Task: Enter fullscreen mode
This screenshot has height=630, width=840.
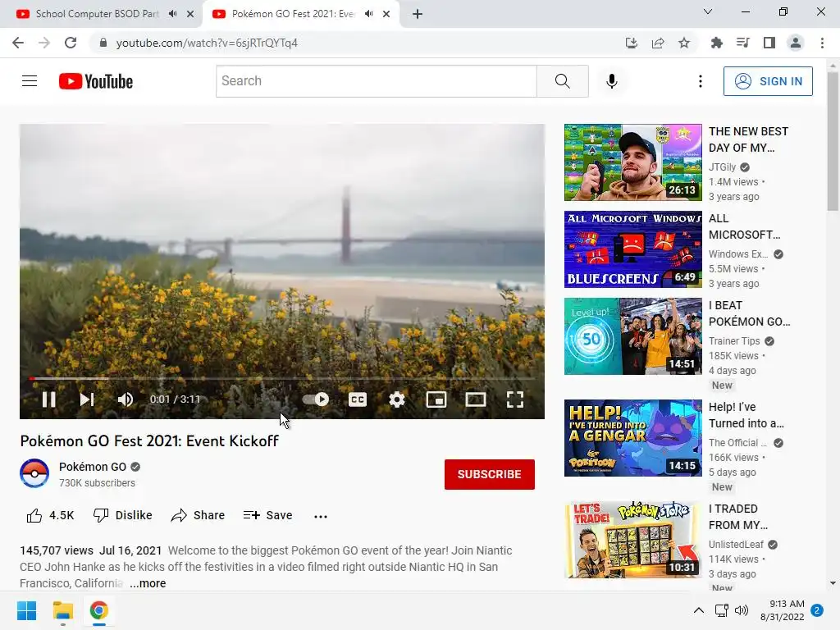Action: point(515,399)
